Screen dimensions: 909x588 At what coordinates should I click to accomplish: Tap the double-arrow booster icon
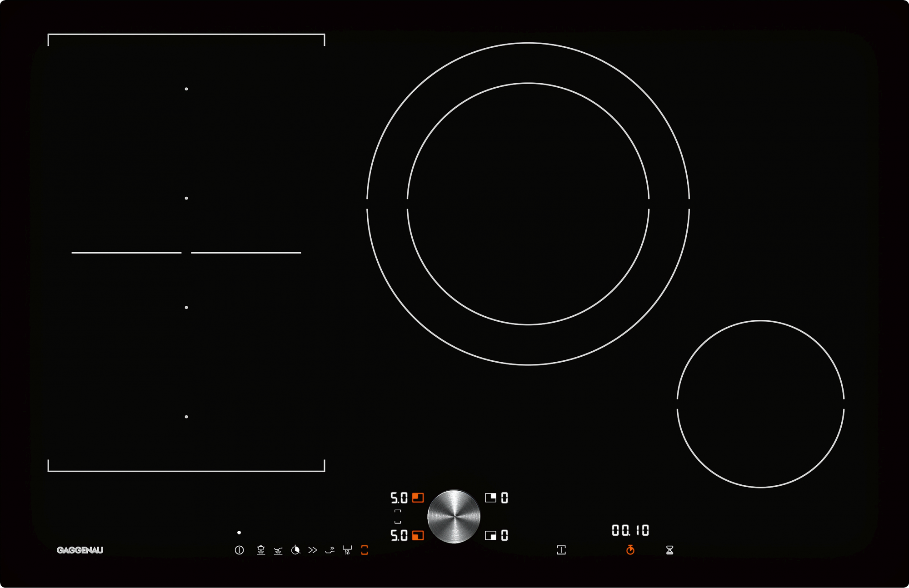[313, 550]
